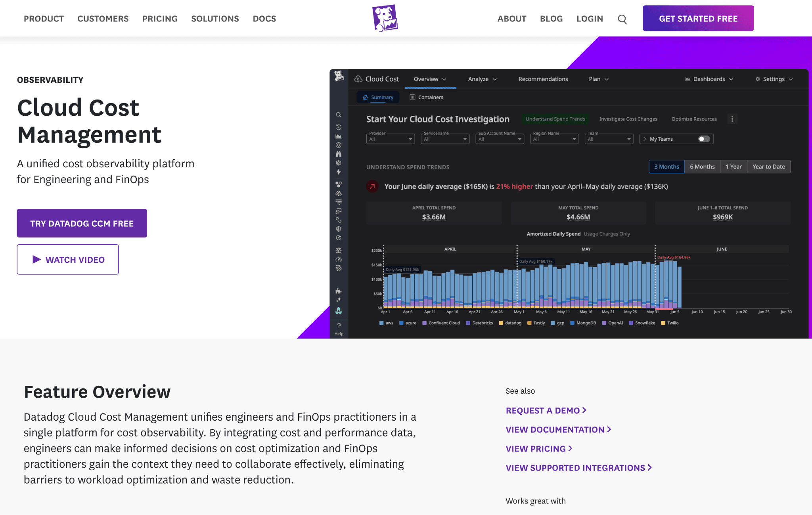Click the three hexagons icon in the sidebar
The image size is (812, 515).
[339, 184]
